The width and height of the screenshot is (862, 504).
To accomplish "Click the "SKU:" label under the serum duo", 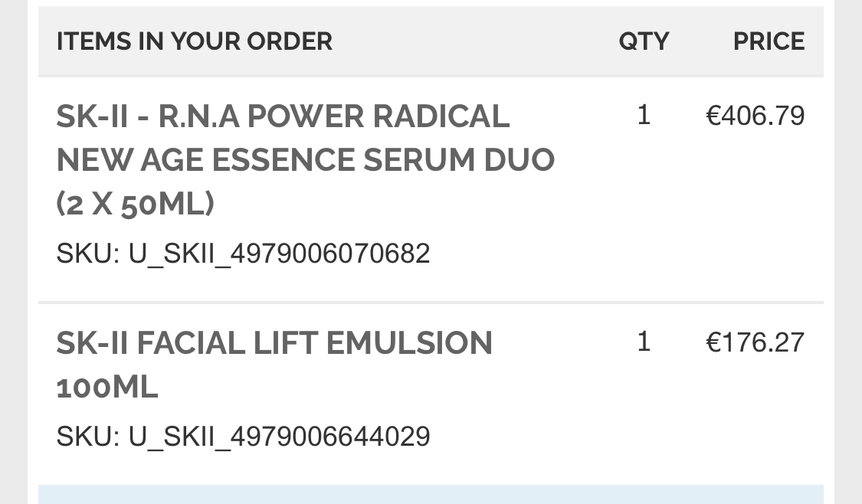I will tap(87, 254).
